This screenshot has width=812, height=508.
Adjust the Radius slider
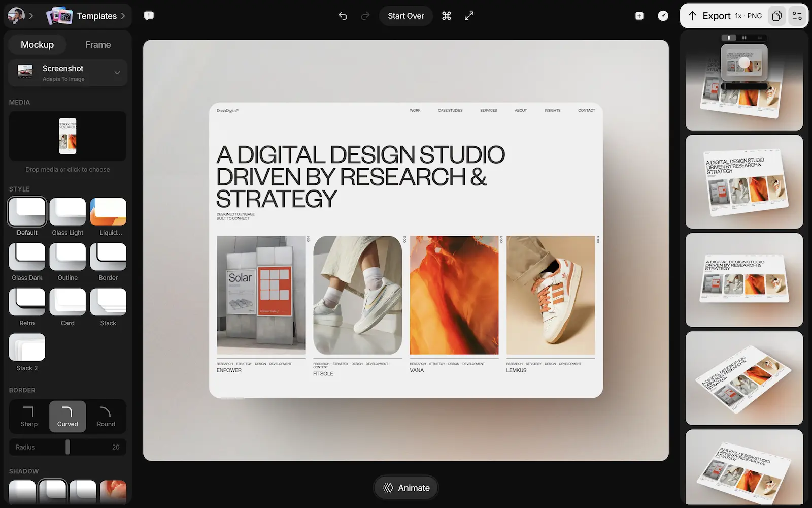67,447
